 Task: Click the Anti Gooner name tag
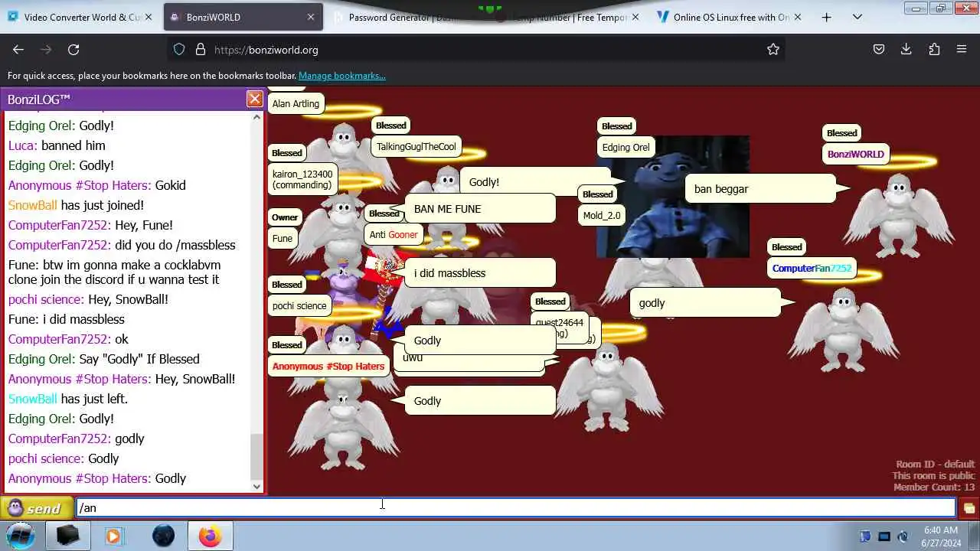394,234
